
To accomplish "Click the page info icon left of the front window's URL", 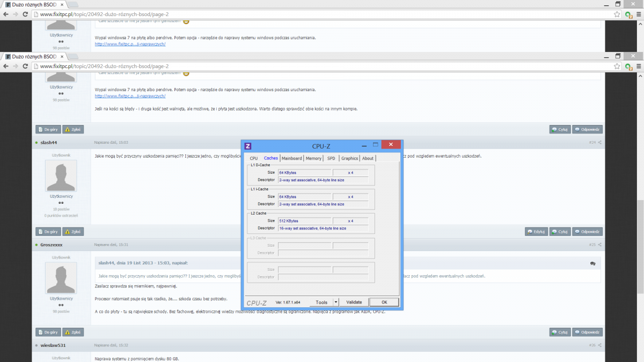I will click(x=36, y=67).
